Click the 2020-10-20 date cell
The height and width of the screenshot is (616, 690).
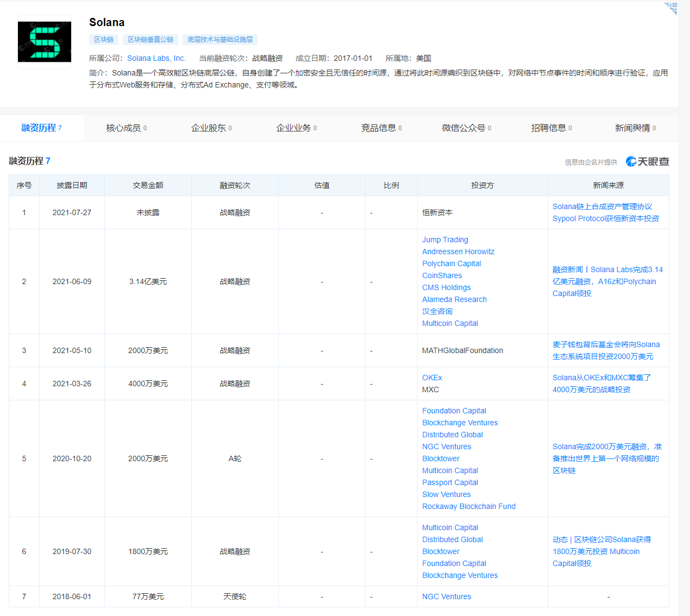coord(72,458)
